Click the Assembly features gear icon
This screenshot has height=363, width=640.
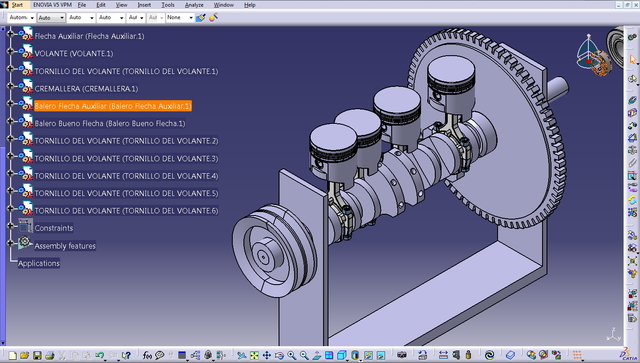[25, 243]
